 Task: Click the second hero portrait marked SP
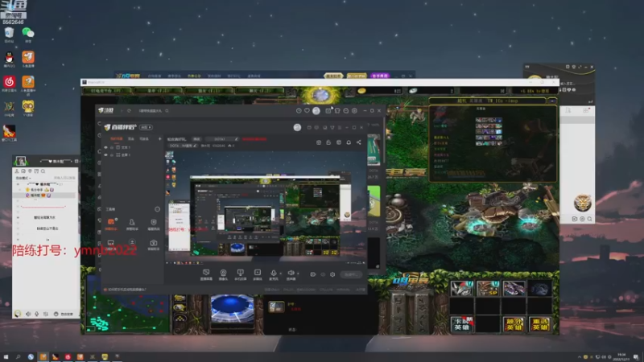coord(488,288)
